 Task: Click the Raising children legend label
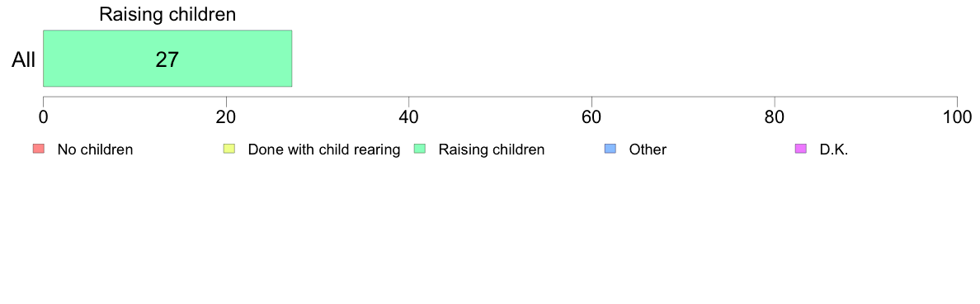[x=492, y=150]
